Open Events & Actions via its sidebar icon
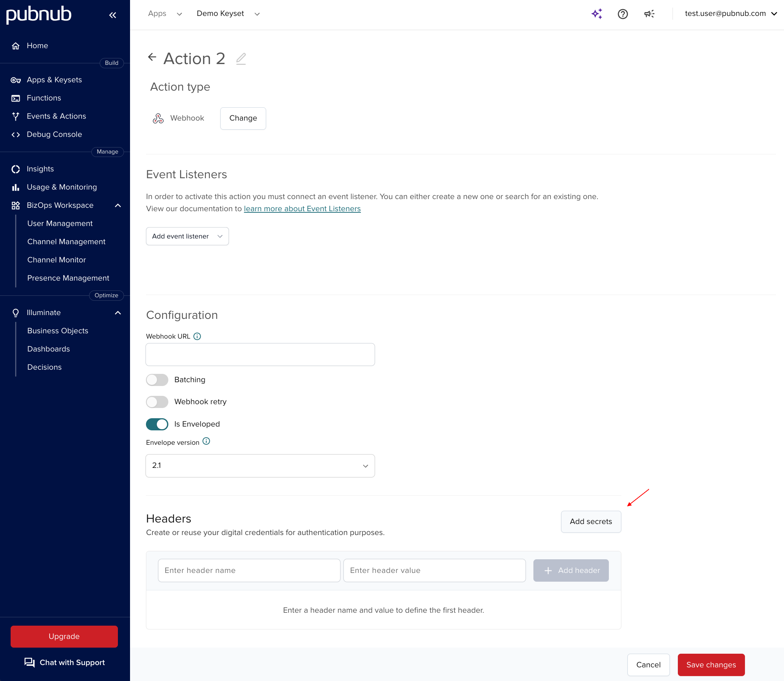The width and height of the screenshot is (784, 681). pos(16,116)
